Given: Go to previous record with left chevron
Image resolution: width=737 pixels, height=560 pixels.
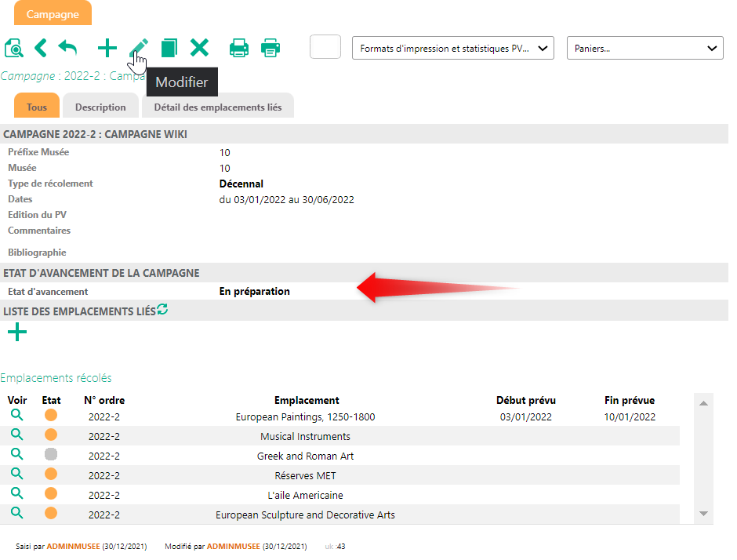Looking at the screenshot, I should [41, 49].
